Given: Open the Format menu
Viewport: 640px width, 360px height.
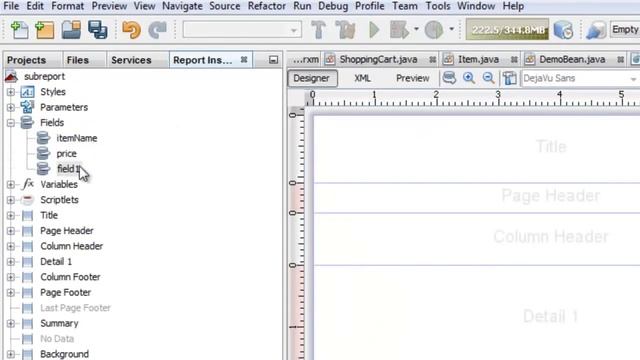Looking at the screenshot, I should (67, 6).
